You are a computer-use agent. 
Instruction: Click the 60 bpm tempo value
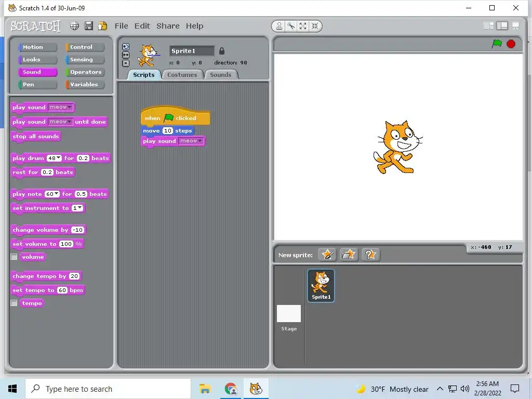(62, 290)
